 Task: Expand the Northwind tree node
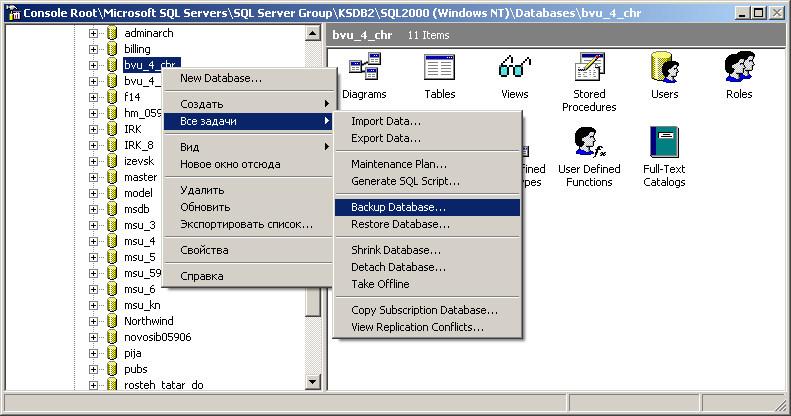(93, 321)
